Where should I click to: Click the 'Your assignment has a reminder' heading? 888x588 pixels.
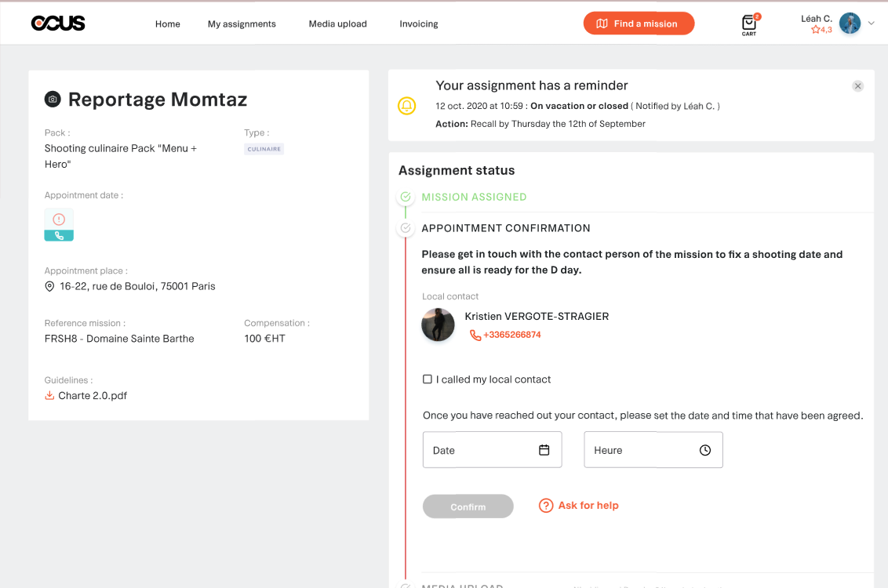click(532, 85)
